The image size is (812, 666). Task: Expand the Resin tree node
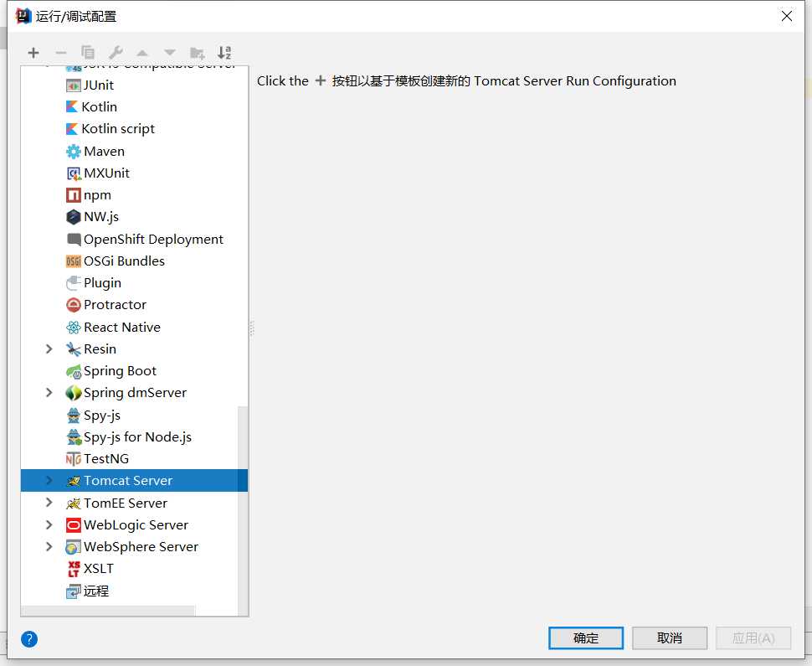click(x=49, y=348)
